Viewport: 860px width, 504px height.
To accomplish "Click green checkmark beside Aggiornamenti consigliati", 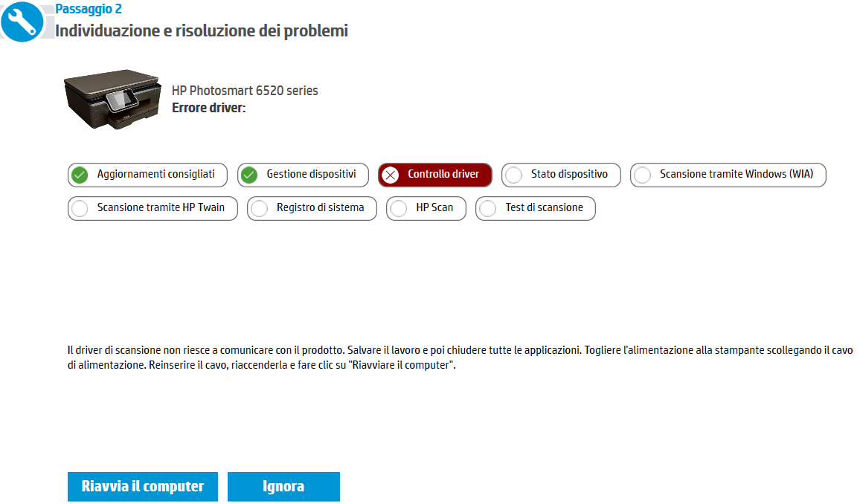I will coord(80,175).
